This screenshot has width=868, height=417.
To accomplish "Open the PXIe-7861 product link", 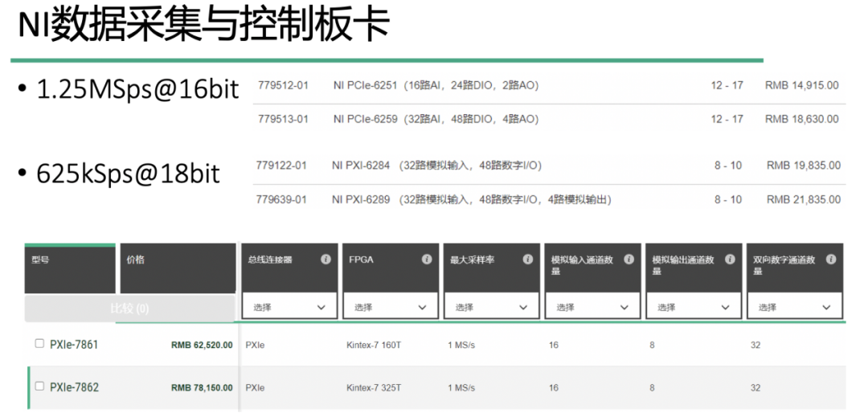I will (x=74, y=345).
